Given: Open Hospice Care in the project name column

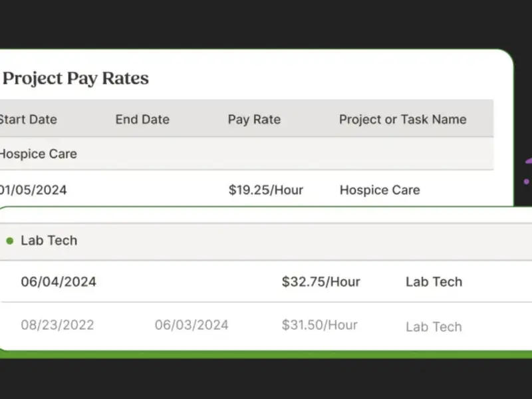Looking at the screenshot, I should pos(380,190).
